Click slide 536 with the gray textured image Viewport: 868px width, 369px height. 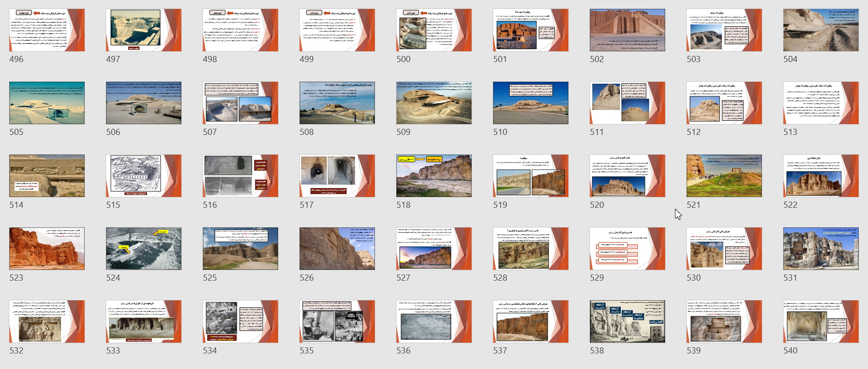pos(434,322)
